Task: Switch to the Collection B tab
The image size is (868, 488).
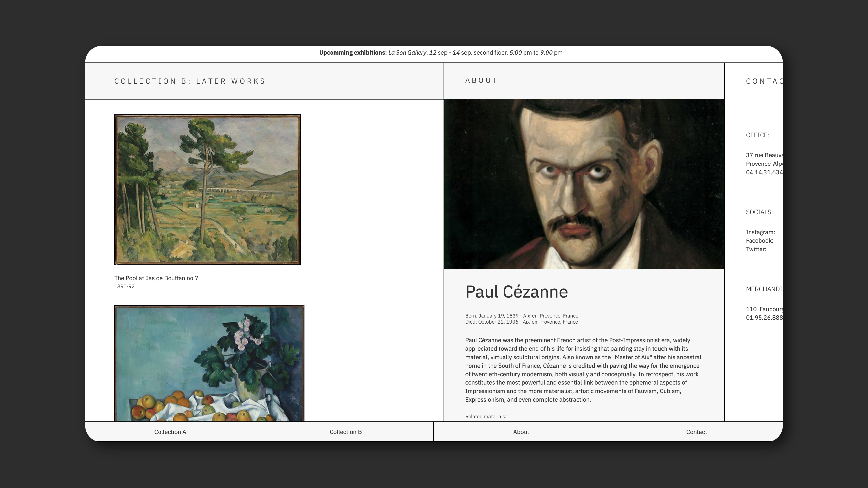Action: coord(345,432)
